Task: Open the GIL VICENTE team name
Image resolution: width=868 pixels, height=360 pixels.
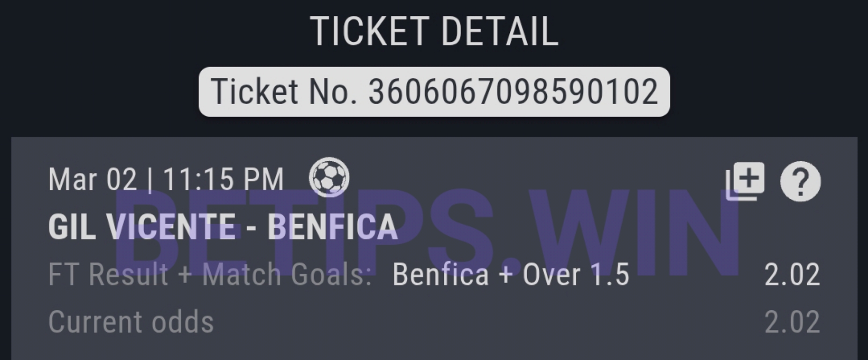Action: (x=142, y=227)
